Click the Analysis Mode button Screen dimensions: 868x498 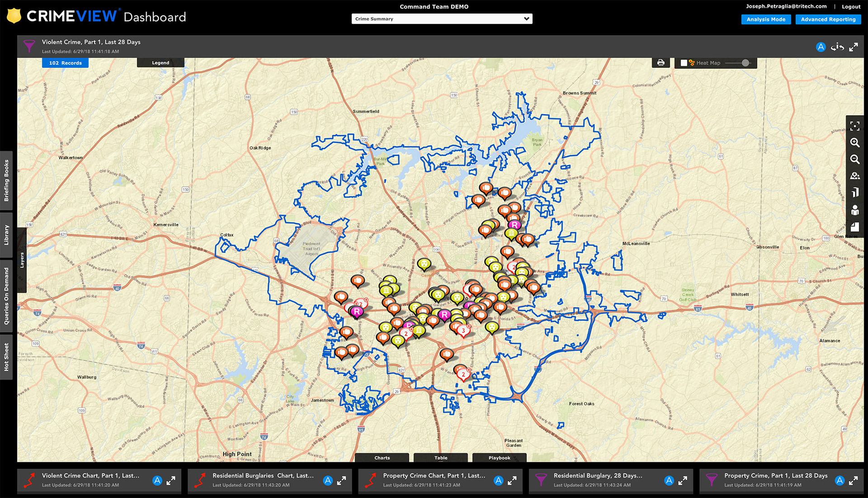coord(766,19)
